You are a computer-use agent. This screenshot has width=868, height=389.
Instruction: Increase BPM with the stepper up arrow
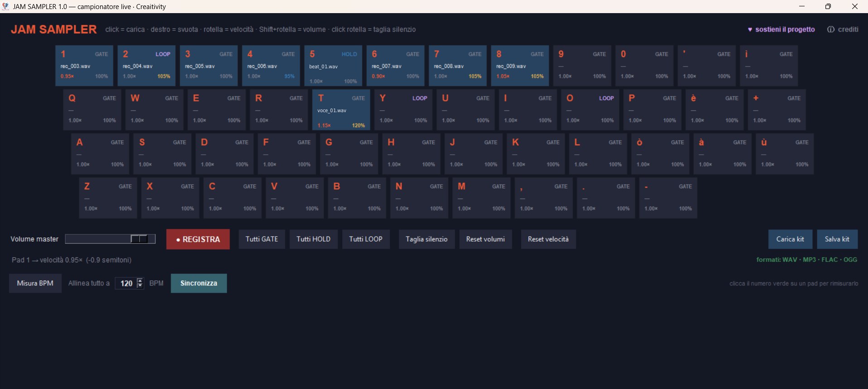pos(140,280)
